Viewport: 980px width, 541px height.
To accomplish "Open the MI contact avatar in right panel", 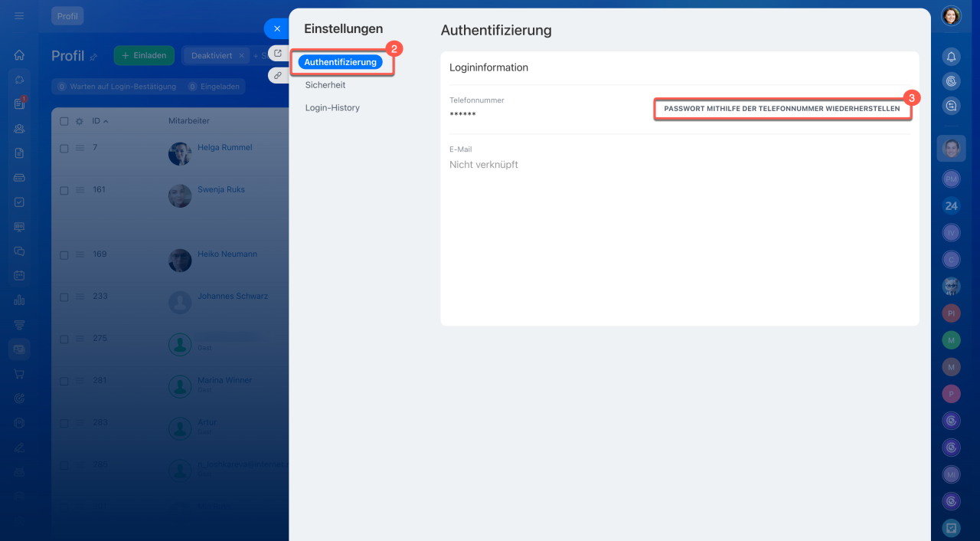I will pyautogui.click(x=951, y=475).
